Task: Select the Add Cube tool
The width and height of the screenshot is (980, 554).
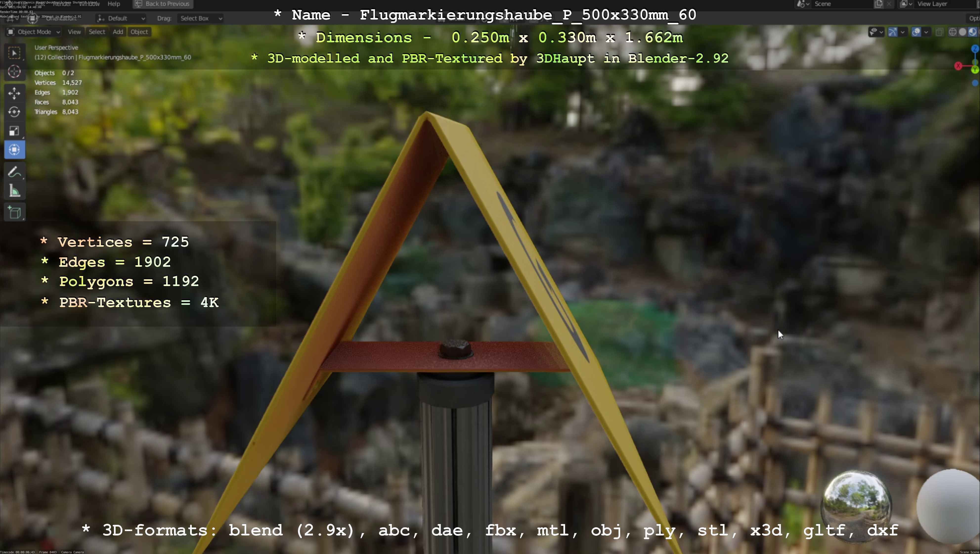Action: [x=14, y=213]
